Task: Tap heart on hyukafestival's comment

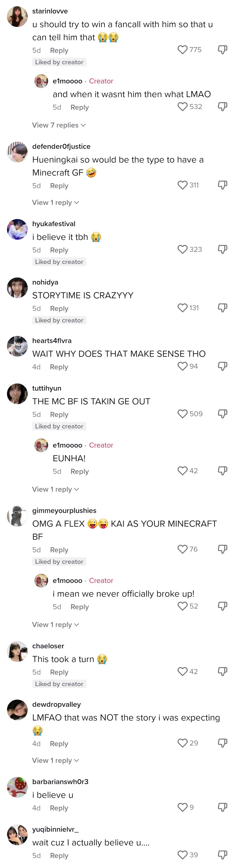Action: [182, 249]
